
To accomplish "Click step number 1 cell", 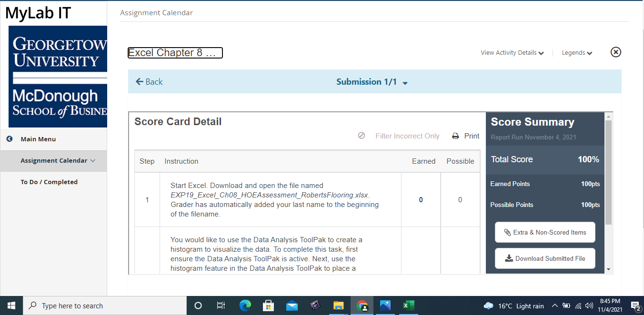I will click(x=147, y=200).
